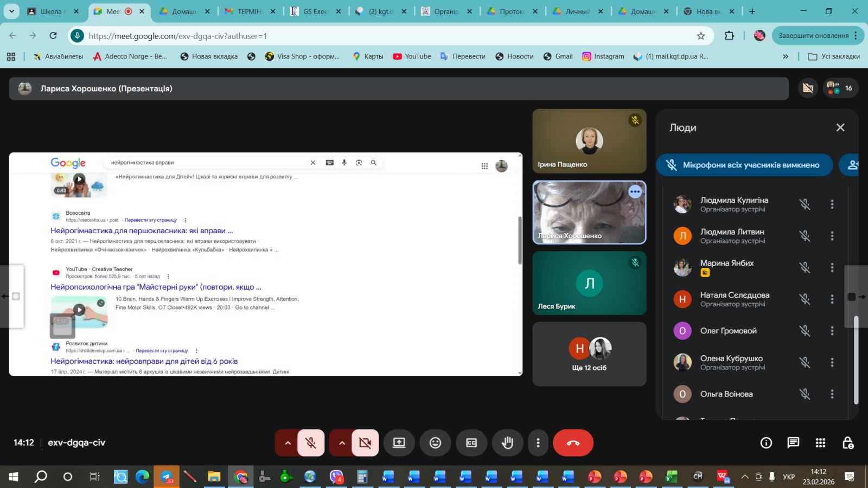Toggle the camera on/off button
868x488 pixels.
point(365,443)
